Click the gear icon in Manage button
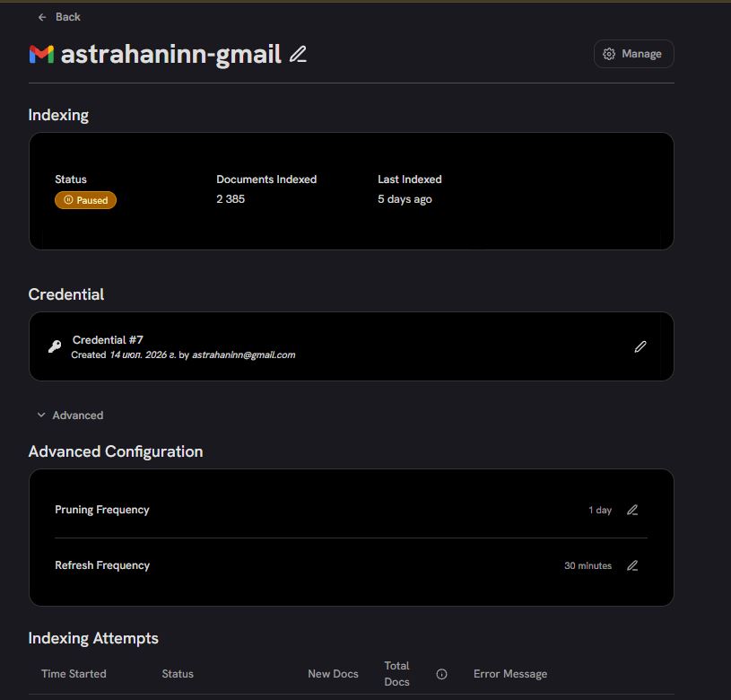731x700 pixels. coord(609,54)
